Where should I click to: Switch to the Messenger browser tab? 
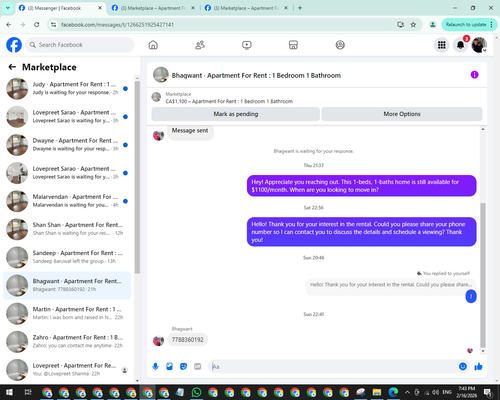click(x=60, y=8)
